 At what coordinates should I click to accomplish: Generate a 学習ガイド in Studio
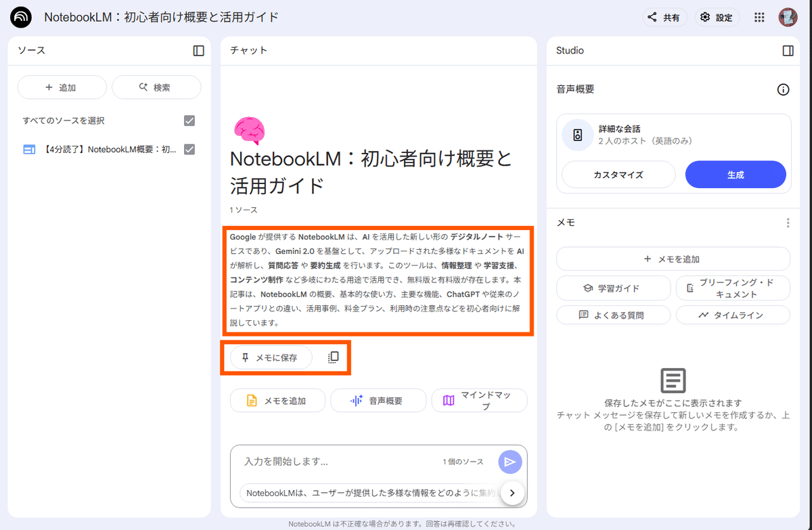coord(613,288)
